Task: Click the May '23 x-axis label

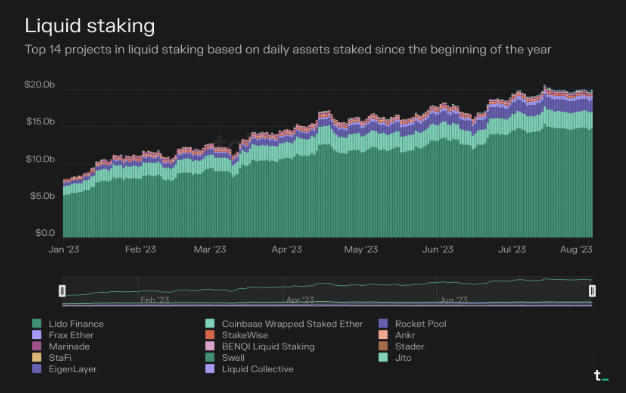Action: tap(361, 250)
